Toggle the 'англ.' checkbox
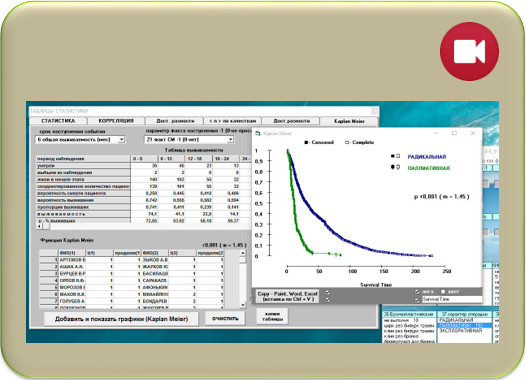This screenshot has height=380, width=526. pyautogui.click(x=417, y=292)
